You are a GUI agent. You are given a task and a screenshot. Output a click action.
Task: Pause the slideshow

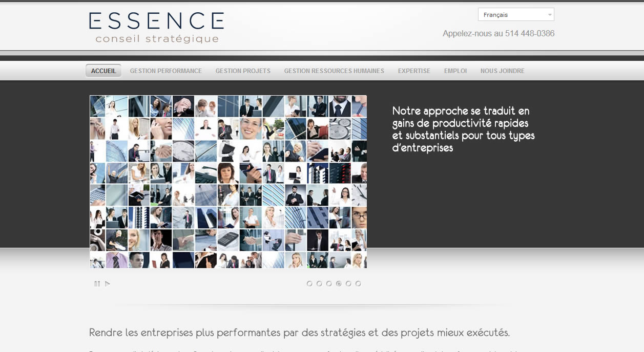tap(97, 284)
